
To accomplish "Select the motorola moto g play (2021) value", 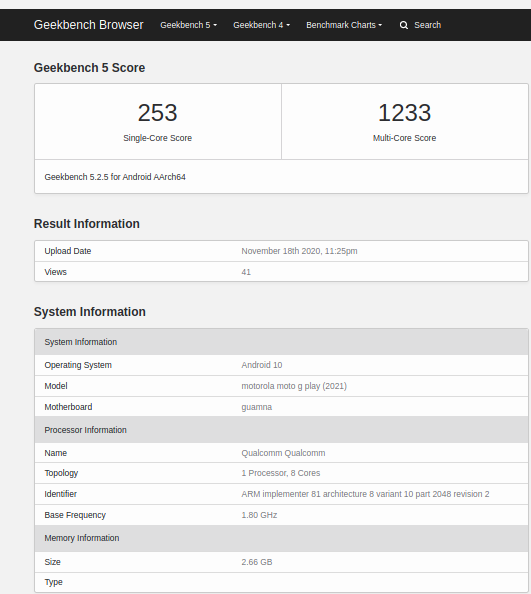I will coord(294,386).
